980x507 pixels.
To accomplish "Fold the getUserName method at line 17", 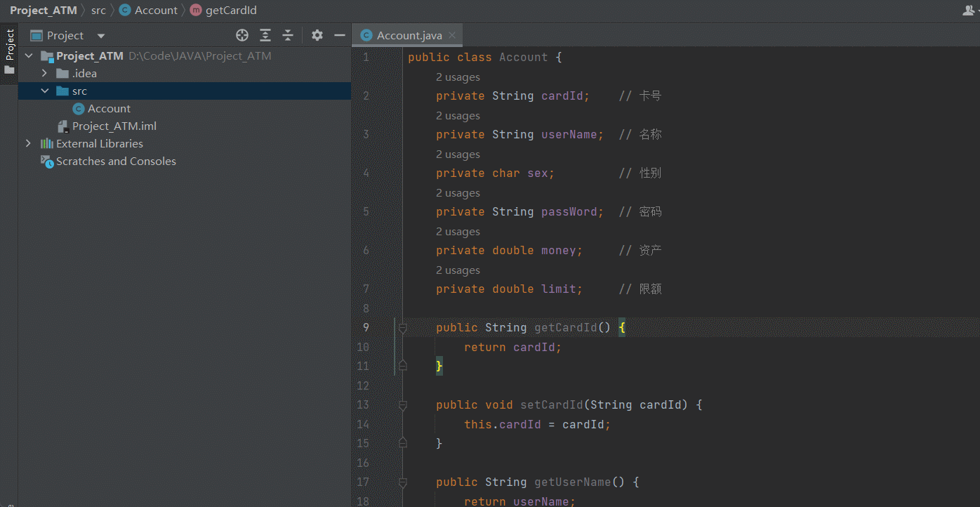I will 403,482.
